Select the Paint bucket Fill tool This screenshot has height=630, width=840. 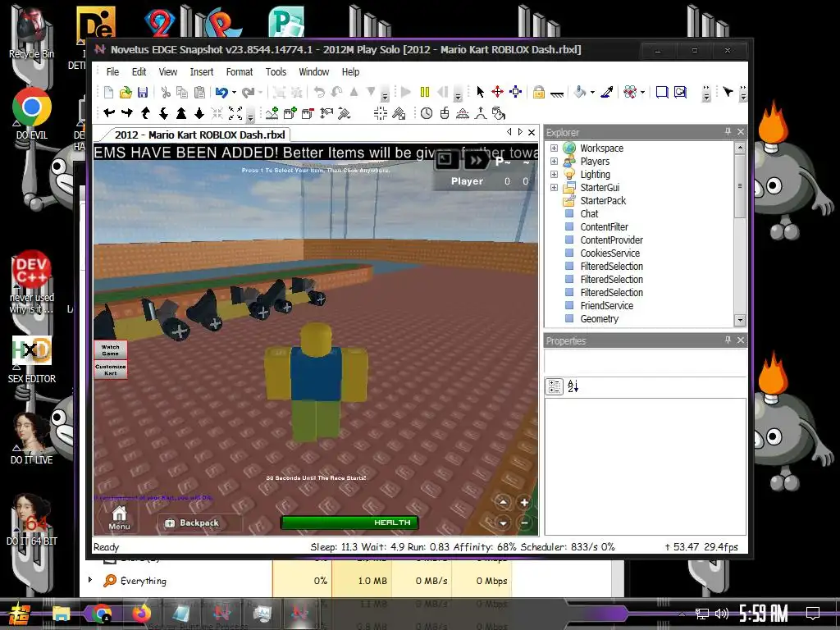click(580, 92)
